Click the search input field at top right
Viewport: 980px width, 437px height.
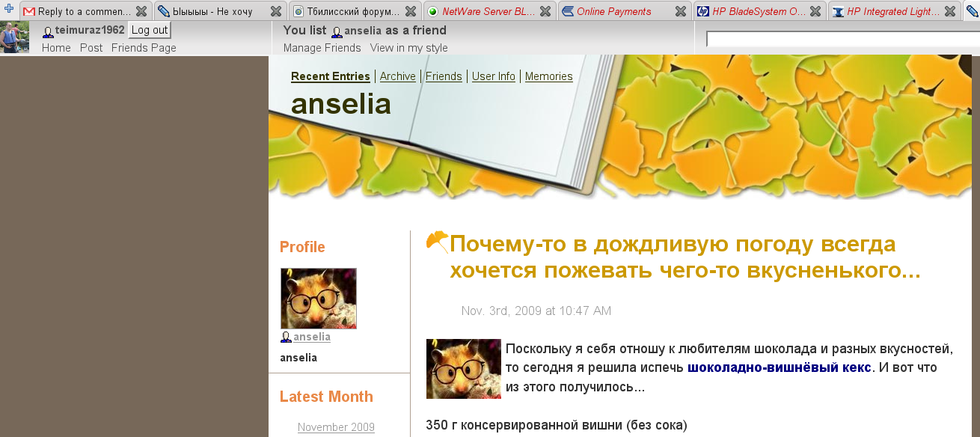click(843, 39)
